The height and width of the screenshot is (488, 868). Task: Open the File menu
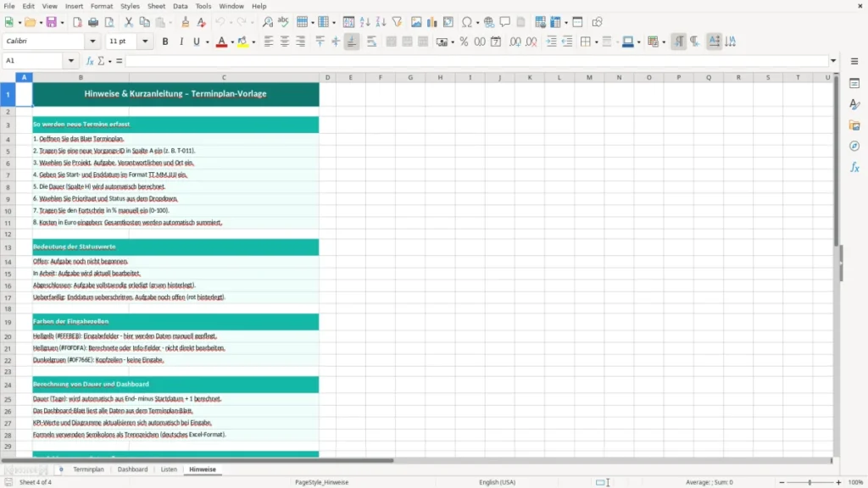(x=9, y=6)
